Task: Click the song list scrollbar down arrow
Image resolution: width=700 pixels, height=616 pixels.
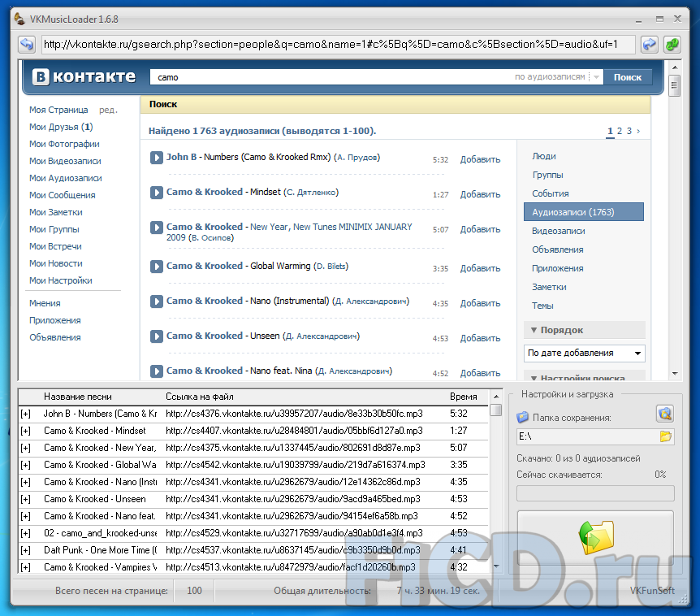Action: (x=496, y=566)
